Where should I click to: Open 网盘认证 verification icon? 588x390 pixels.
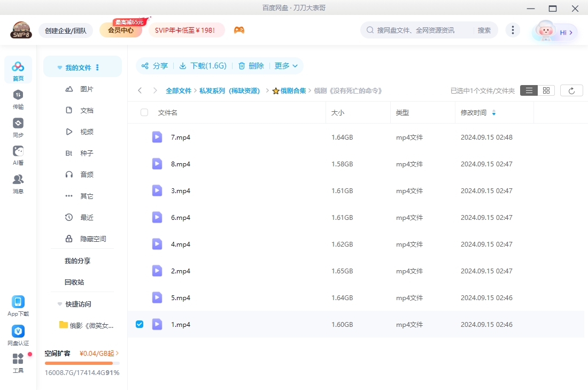point(18,332)
